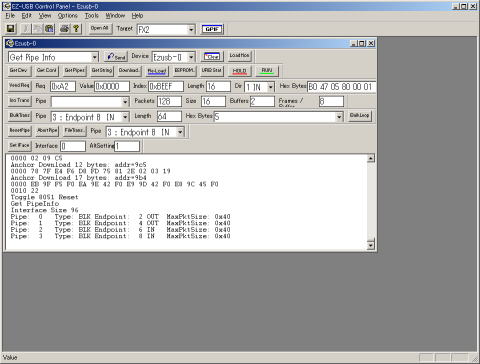This screenshot has height=364, width=480.
Task: Open the Get Pipe Info operation dropdown
Action: 95,57
